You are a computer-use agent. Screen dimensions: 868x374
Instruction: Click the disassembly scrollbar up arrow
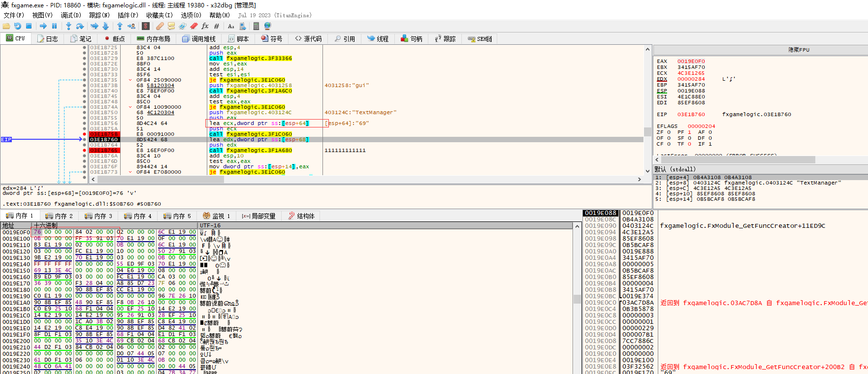click(647, 49)
